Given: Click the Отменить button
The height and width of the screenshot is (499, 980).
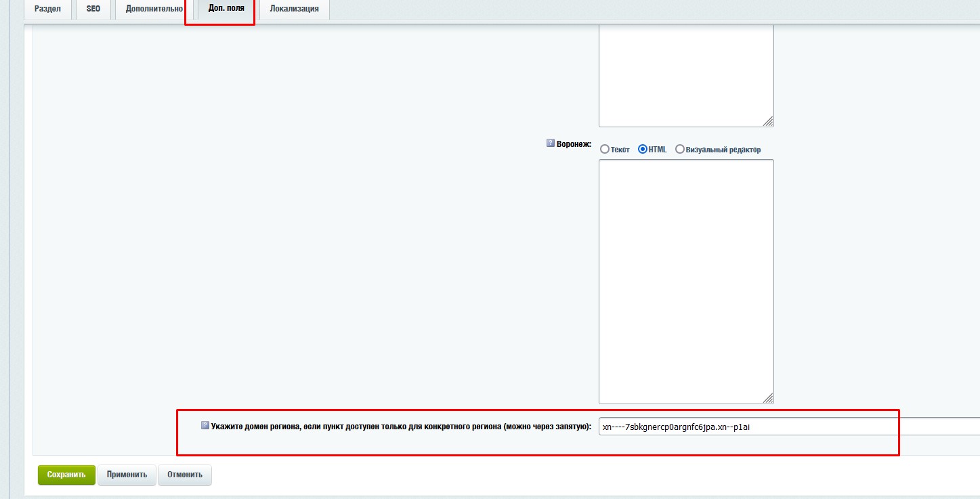Looking at the screenshot, I should 185,475.
